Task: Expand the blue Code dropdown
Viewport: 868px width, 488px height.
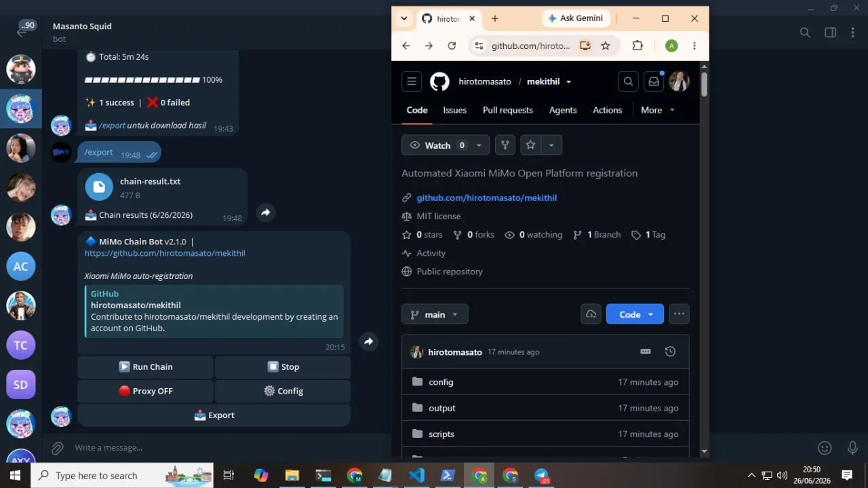Action: (x=635, y=314)
